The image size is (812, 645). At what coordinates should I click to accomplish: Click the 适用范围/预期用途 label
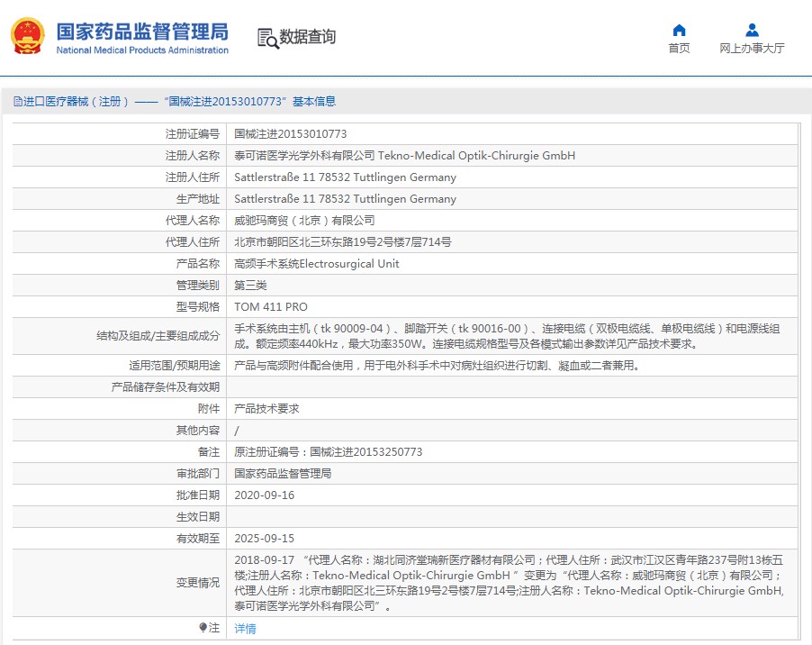(x=175, y=366)
